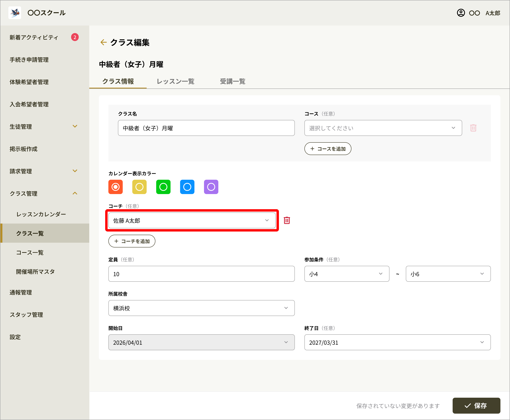Go to クラス一覧 submenu item
The height and width of the screenshot is (420, 510).
45,233
